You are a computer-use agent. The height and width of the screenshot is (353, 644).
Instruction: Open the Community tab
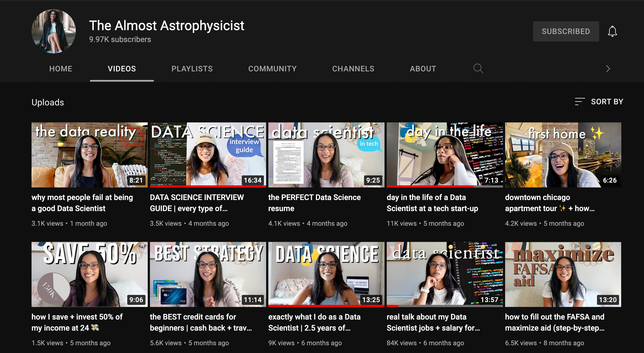click(x=272, y=69)
